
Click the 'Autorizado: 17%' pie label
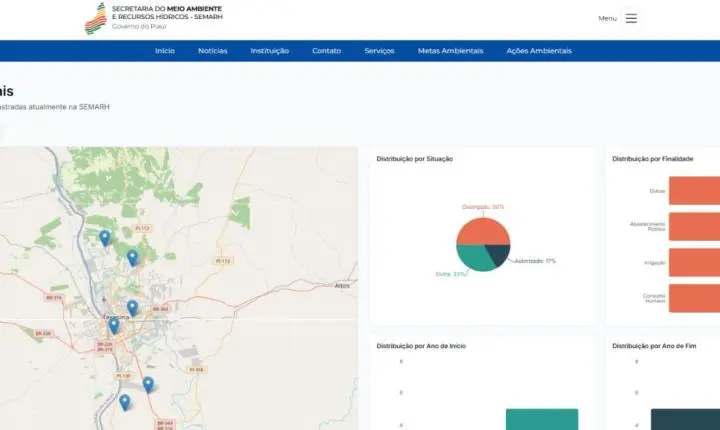pyautogui.click(x=535, y=261)
